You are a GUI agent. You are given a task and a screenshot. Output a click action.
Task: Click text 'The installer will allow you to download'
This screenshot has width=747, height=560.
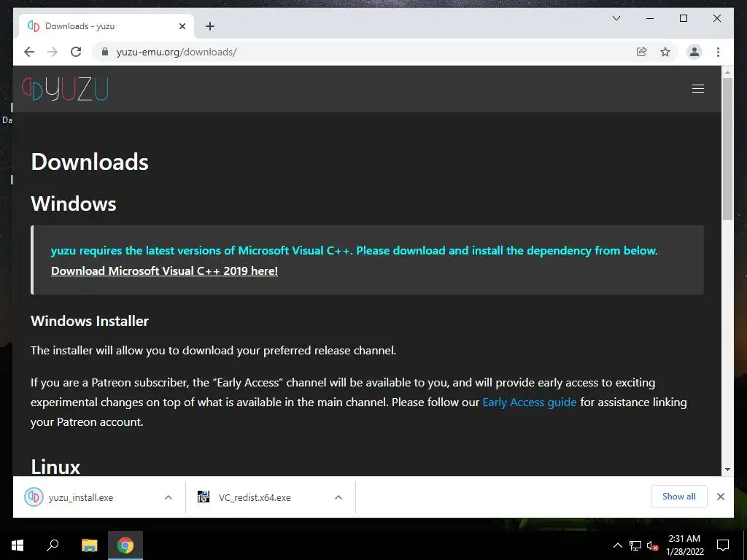pos(213,351)
